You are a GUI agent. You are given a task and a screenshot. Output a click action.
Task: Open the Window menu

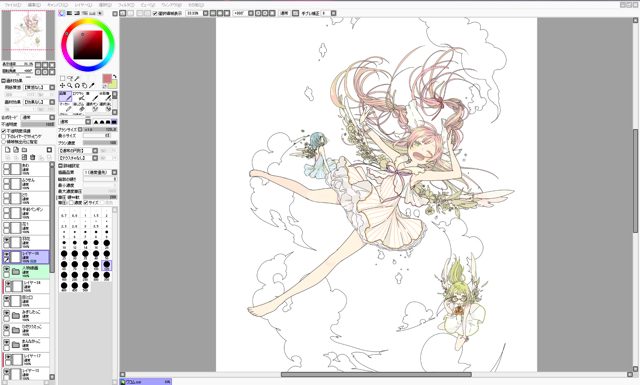coord(171,5)
